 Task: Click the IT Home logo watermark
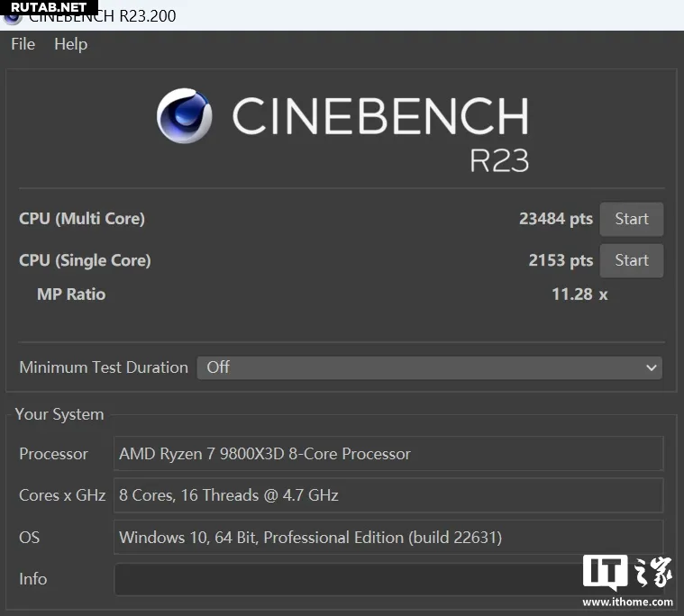(627, 575)
